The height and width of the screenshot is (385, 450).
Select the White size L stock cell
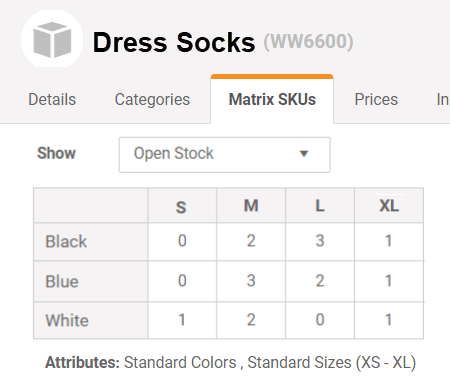pos(320,320)
